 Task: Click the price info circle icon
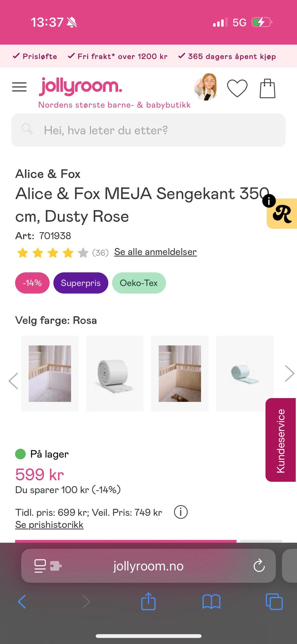(x=181, y=512)
